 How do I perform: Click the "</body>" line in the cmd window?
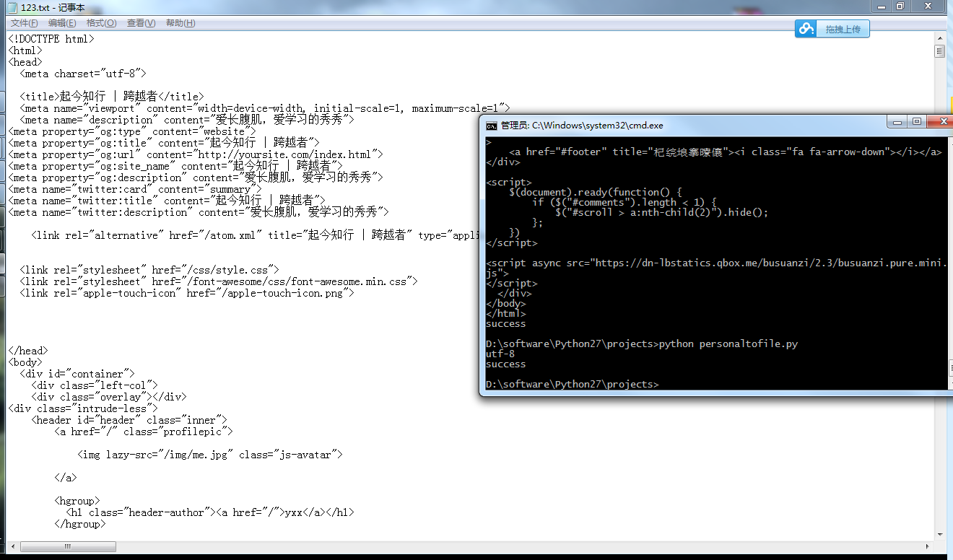(x=506, y=304)
